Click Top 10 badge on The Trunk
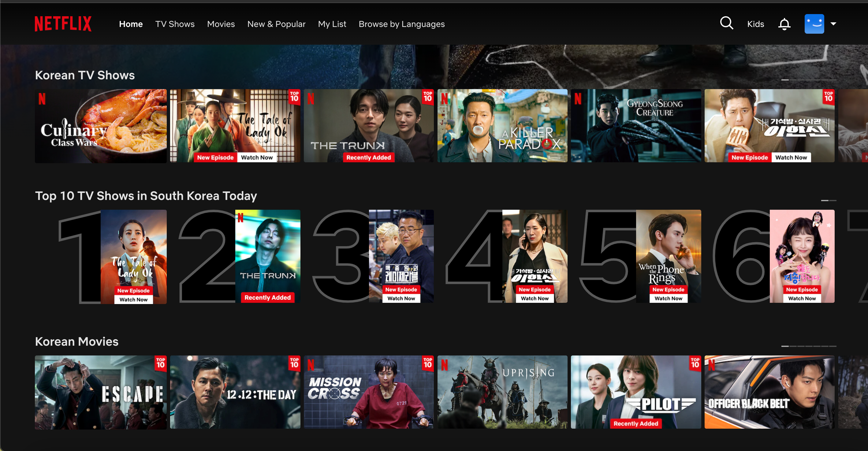Image resolution: width=868 pixels, height=451 pixels. 428,97
